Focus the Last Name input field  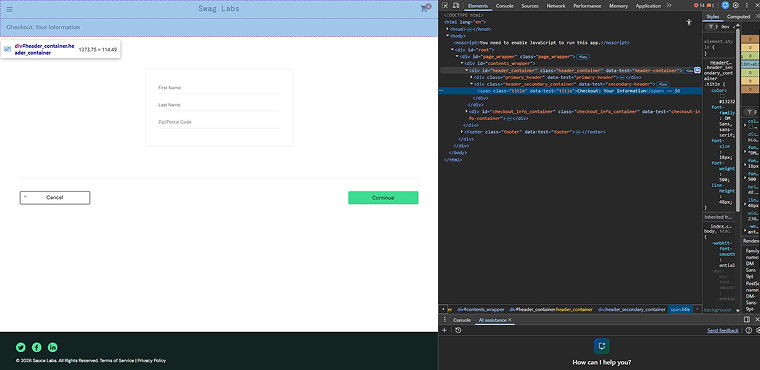219,105
